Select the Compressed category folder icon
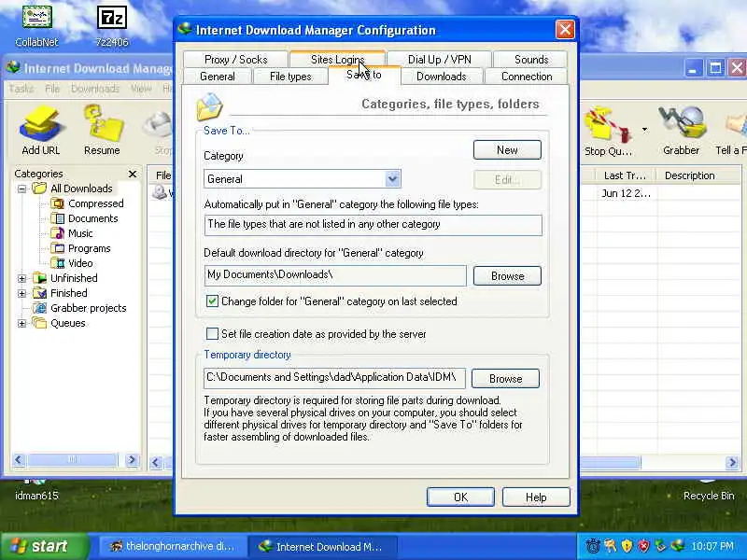Screen dimensions: 747x560 pyautogui.click(x=57, y=203)
